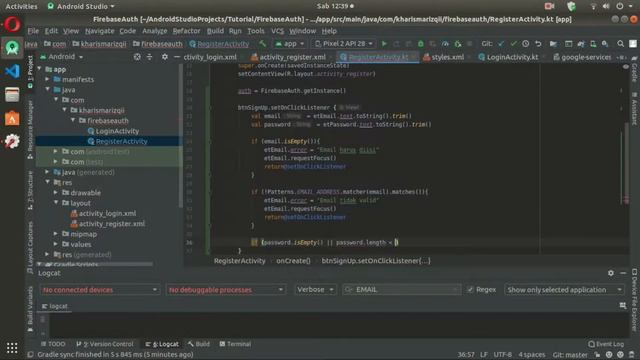Click UTF-8 encoding in status bar

pyautogui.click(x=503, y=355)
